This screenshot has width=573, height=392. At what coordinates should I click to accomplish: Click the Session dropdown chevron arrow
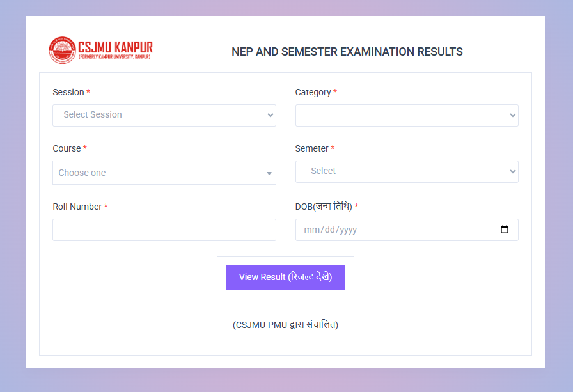pos(269,115)
